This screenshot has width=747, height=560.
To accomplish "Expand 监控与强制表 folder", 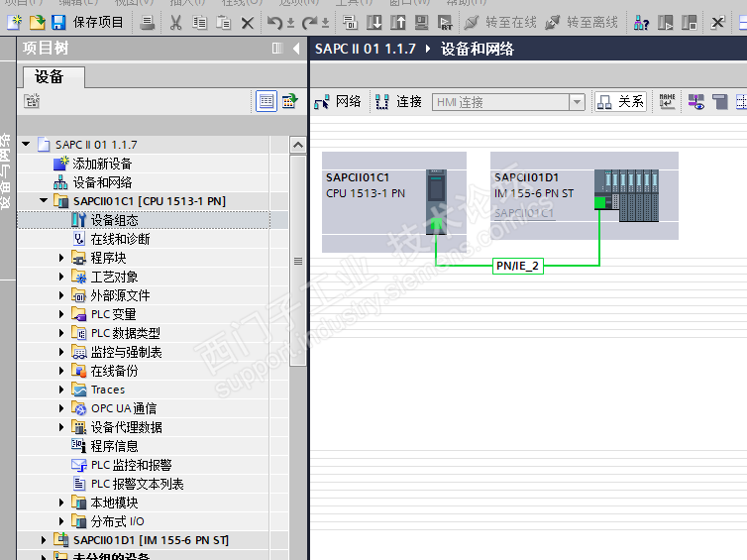I will point(61,352).
